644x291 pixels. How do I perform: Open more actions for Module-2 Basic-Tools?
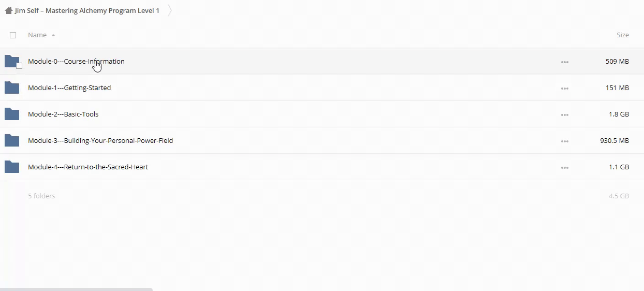click(564, 115)
